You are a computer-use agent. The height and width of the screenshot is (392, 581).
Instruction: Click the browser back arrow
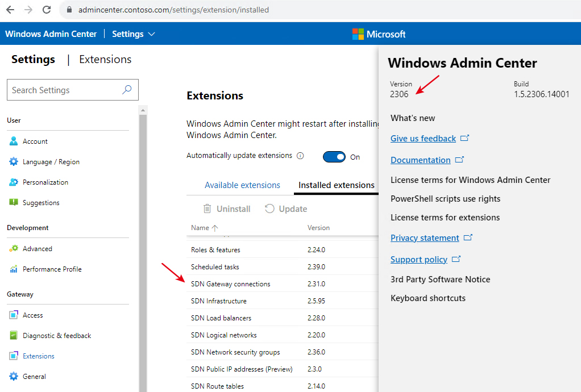click(x=10, y=10)
